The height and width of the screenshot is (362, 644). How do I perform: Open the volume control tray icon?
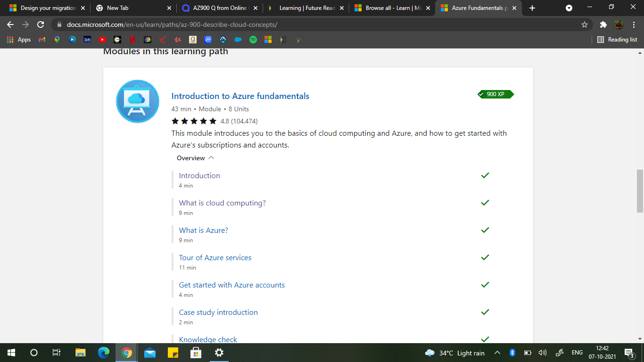(x=543, y=353)
